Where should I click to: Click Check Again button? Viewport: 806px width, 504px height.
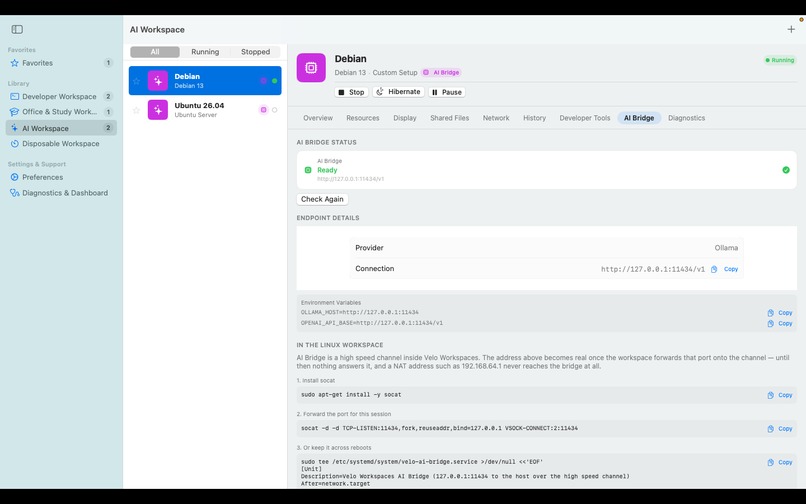[322, 199]
